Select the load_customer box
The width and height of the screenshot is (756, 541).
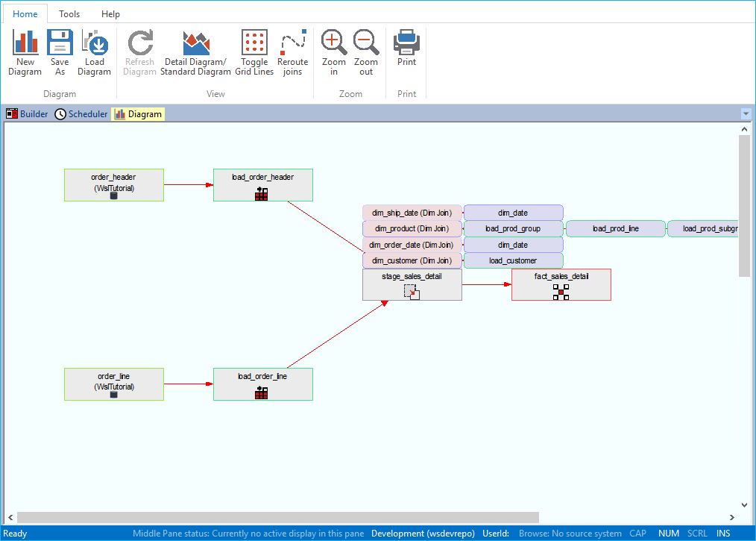point(513,260)
